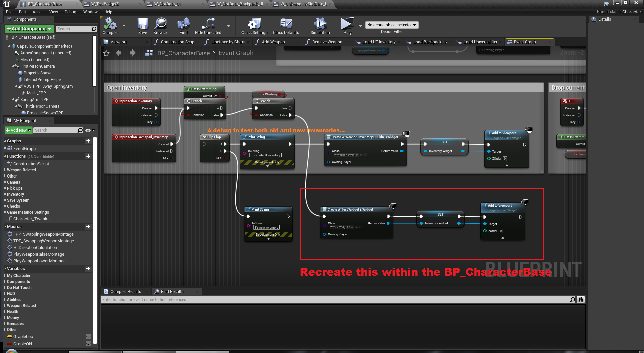Toggle the GrapleON variable visibility

tap(88, 344)
